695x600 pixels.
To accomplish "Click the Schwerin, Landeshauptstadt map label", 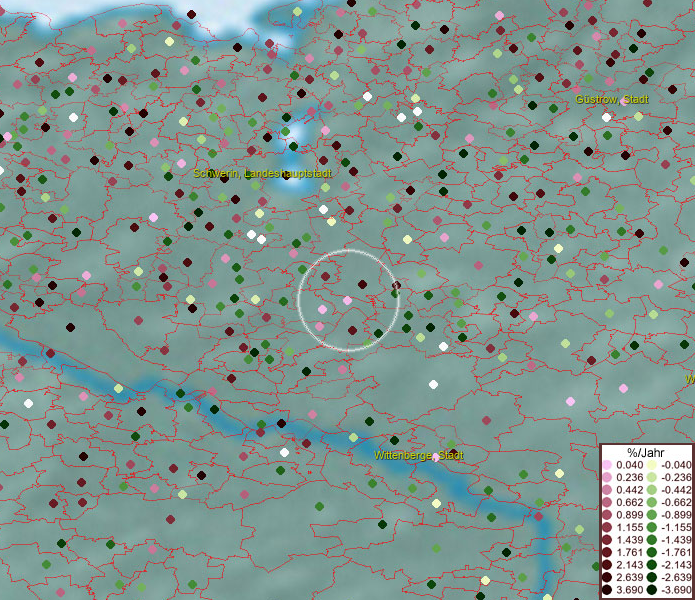I will click(262, 174).
